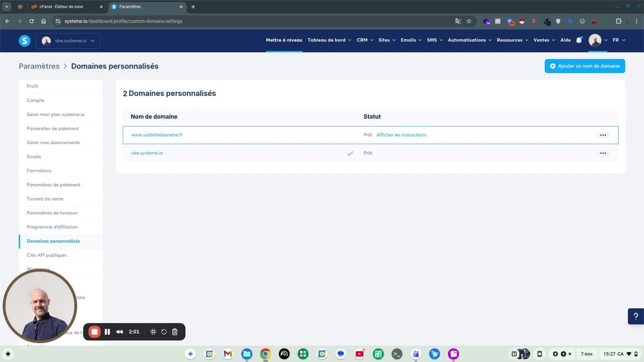Screen dimensions: 644x362
Task: Stop the screen recording
Action: coord(94,332)
